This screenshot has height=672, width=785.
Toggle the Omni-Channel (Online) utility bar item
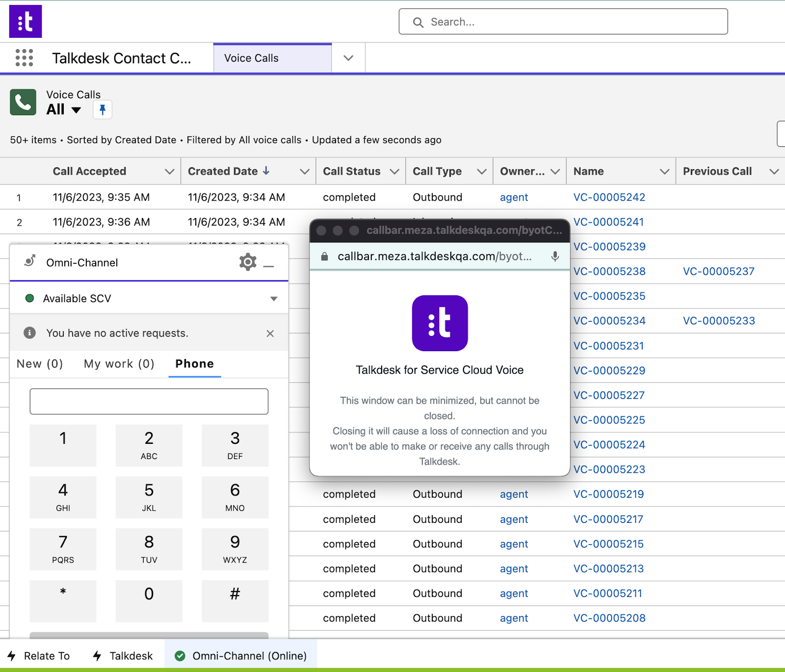(x=241, y=656)
